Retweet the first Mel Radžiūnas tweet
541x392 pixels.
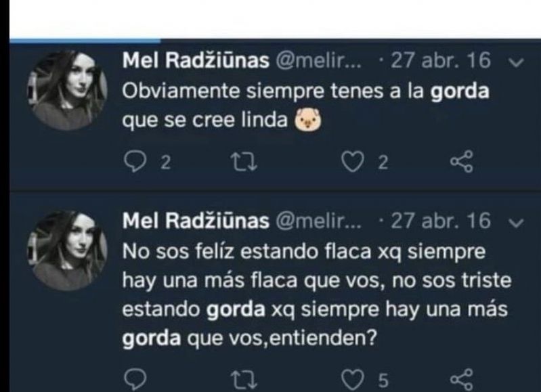coord(244,162)
